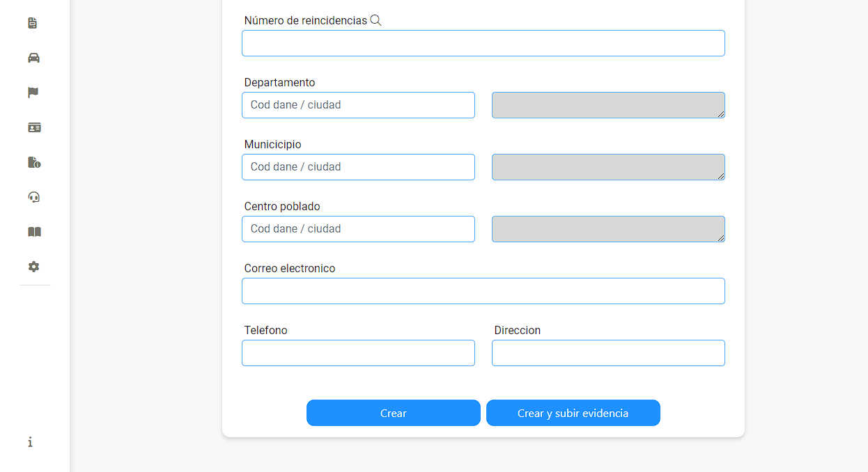Focus the Centro poblado Cod dane field

(x=358, y=229)
